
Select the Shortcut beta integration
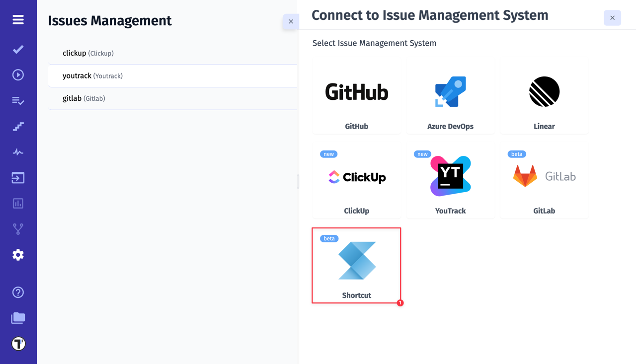pyautogui.click(x=356, y=266)
